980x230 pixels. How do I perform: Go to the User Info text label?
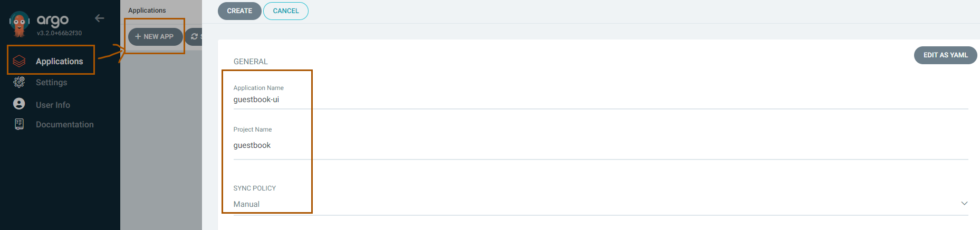tap(53, 105)
